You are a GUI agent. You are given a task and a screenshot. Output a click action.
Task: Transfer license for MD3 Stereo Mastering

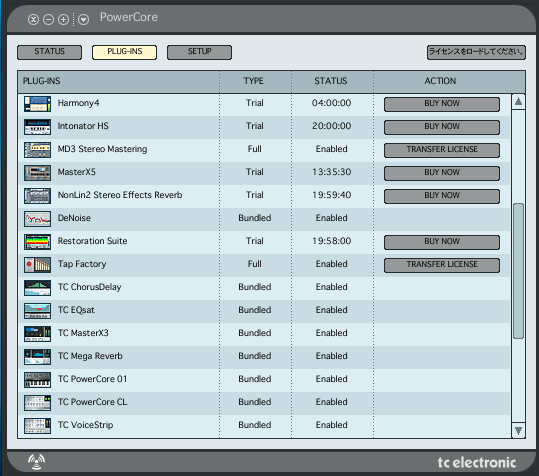(x=442, y=150)
